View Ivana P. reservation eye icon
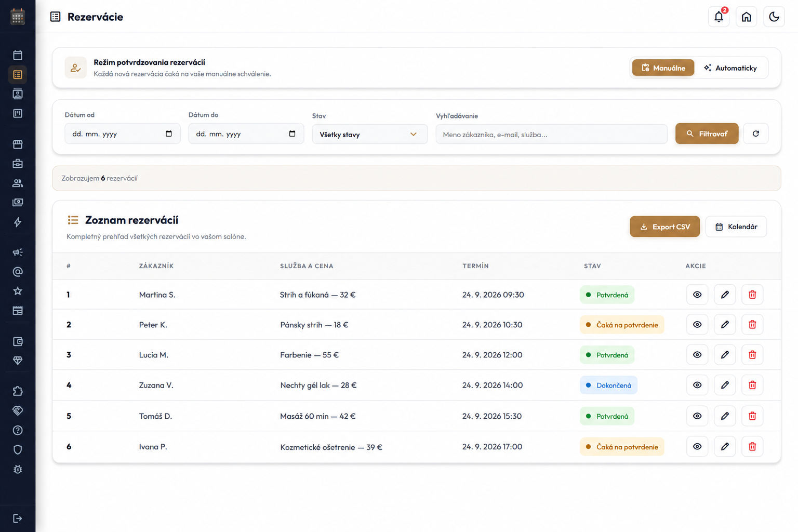 point(697,446)
